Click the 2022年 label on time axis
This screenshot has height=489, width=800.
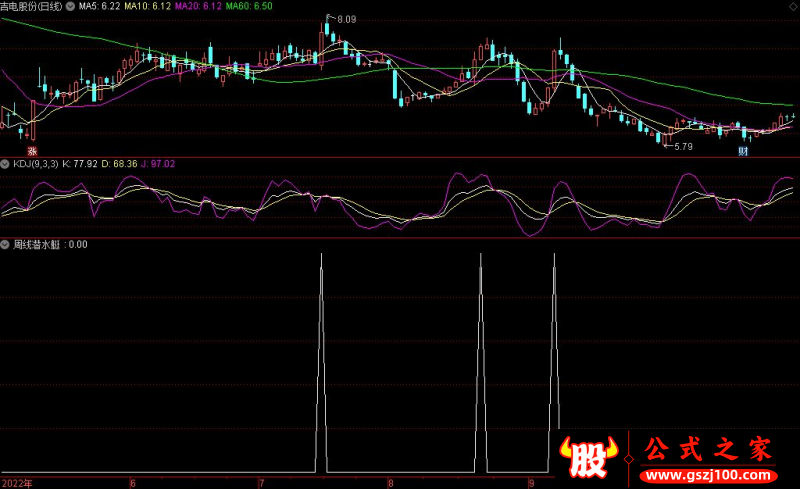(x=17, y=482)
